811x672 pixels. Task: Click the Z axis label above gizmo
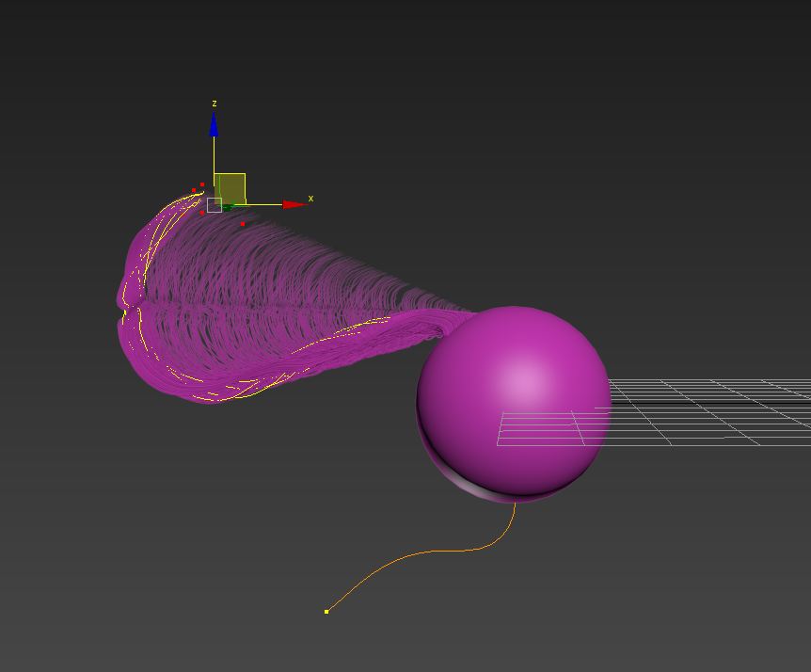pyautogui.click(x=215, y=104)
